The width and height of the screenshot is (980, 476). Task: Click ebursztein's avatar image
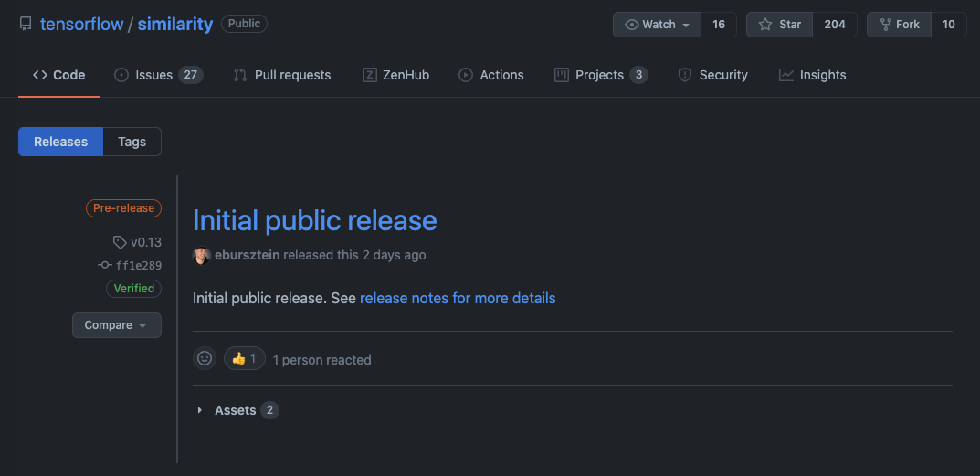(201, 255)
